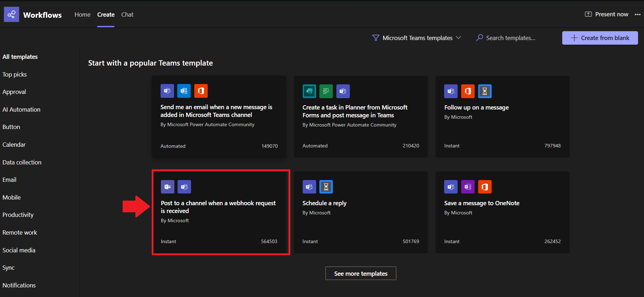Click Create from blank button
This screenshot has height=297, width=644.
[x=600, y=38]
